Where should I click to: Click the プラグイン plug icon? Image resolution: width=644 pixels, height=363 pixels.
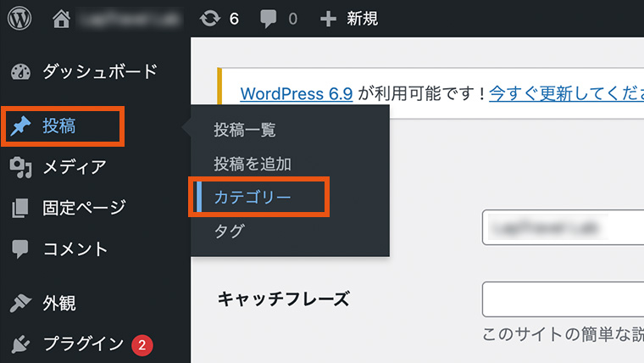20,343
